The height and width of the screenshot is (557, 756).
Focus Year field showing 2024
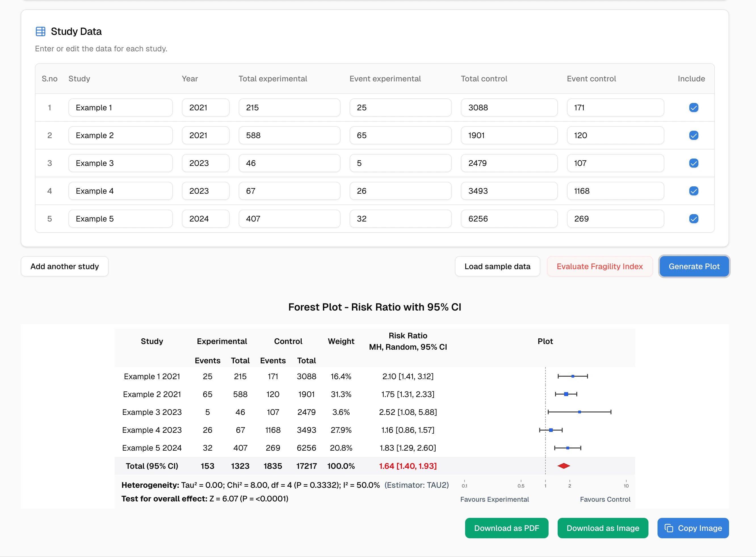click(x=205, y=219)
